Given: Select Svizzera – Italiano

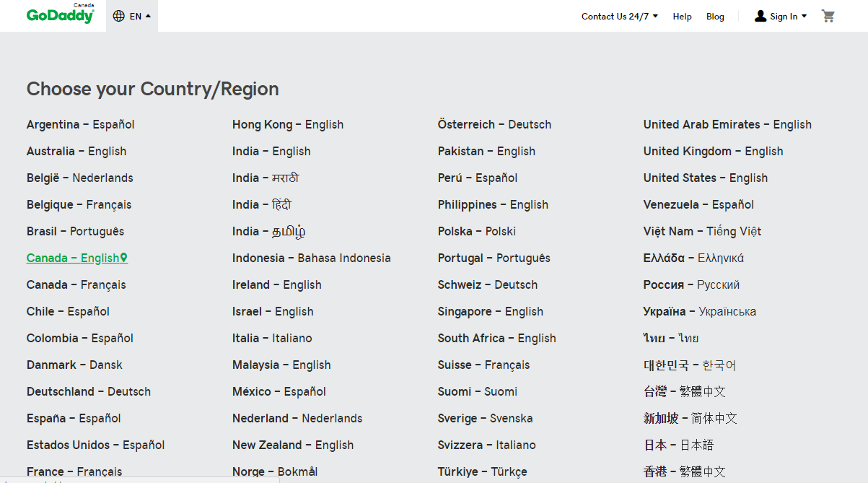Looking at the screenshot, I should [487, 445].
